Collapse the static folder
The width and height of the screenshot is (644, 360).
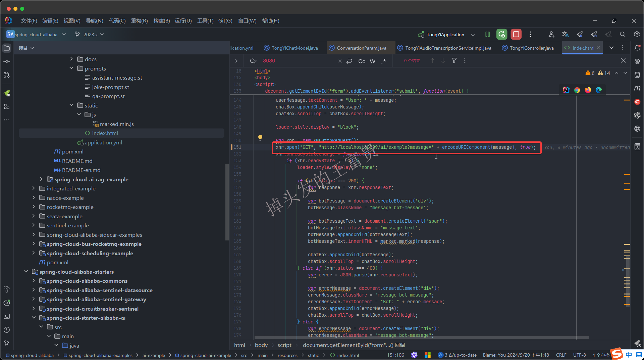click(71, 105)
